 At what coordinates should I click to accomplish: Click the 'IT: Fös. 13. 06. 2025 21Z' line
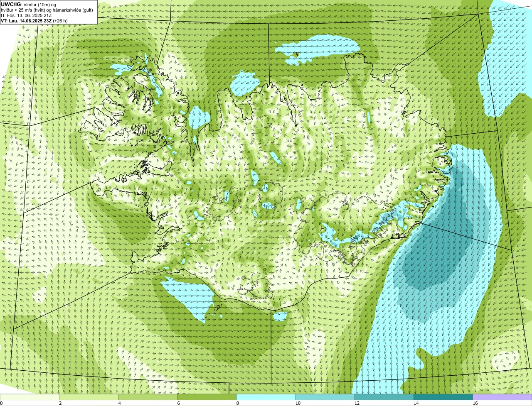26,15
